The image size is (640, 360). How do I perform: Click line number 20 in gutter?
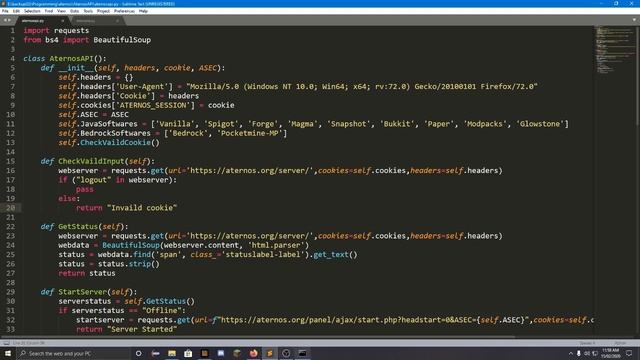coord(11,208)
